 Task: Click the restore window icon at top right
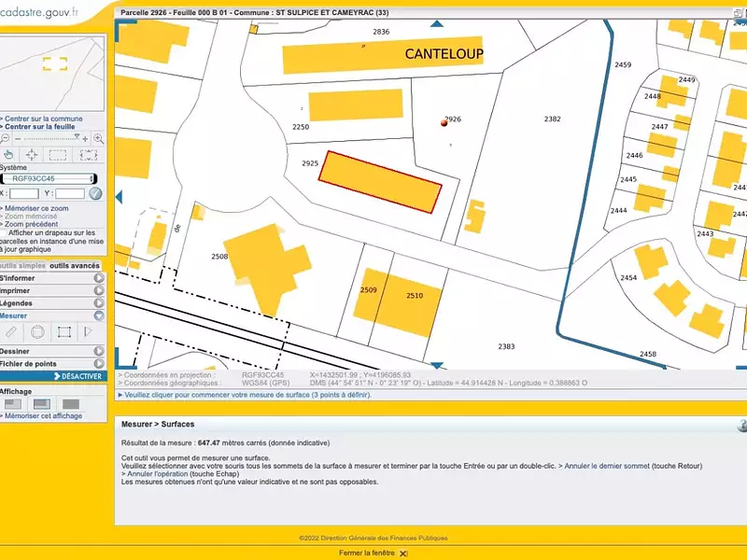(x=738, y=13)
